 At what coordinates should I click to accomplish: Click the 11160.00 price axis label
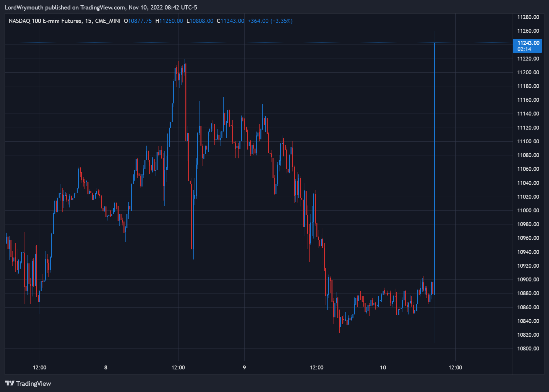click(528, 100)
